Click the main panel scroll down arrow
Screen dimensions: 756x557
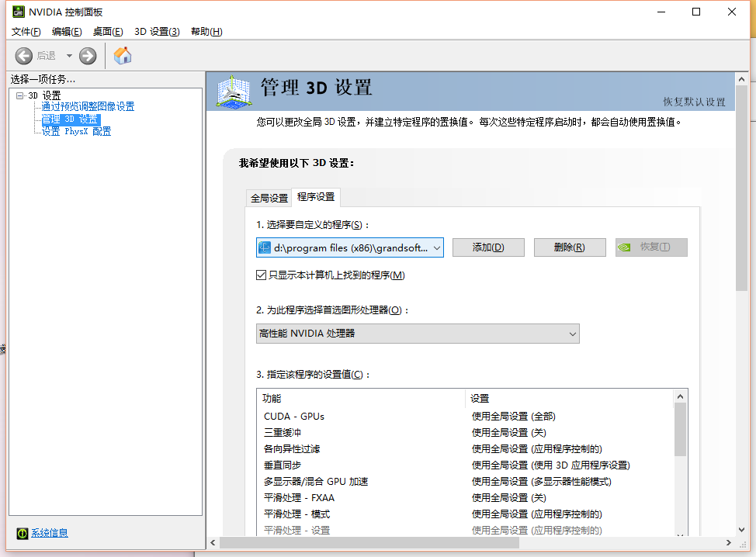pos(741,530)
